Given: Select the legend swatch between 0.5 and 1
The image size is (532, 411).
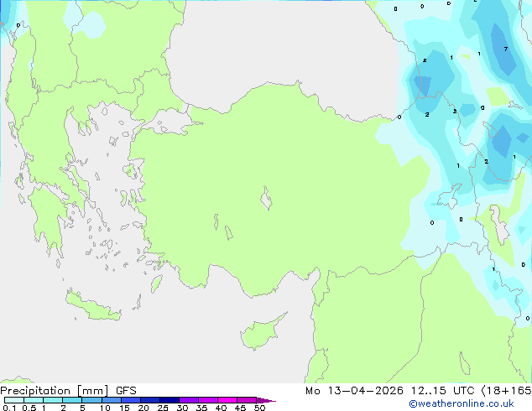Looking at the screenshot, I should coord(34,400).
